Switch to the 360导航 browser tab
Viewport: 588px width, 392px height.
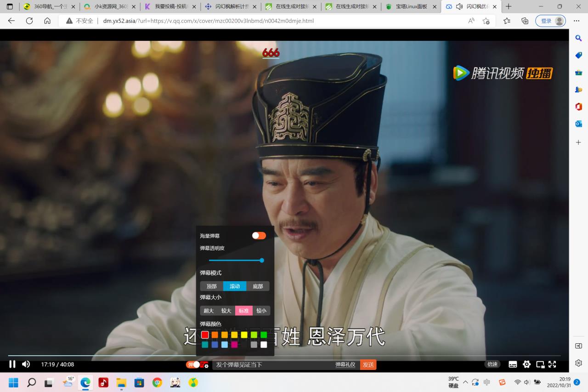50,7
